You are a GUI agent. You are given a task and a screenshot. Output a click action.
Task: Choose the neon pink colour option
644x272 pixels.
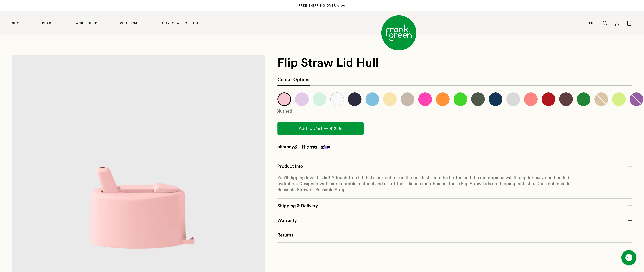tap(425, 99)
